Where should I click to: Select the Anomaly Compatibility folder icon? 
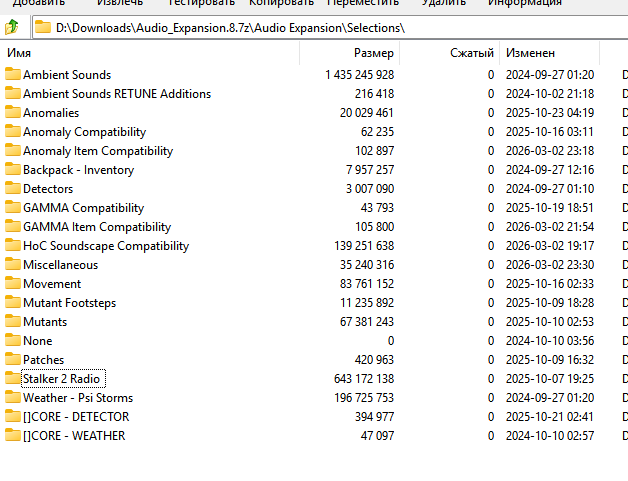tap(13, 131)
